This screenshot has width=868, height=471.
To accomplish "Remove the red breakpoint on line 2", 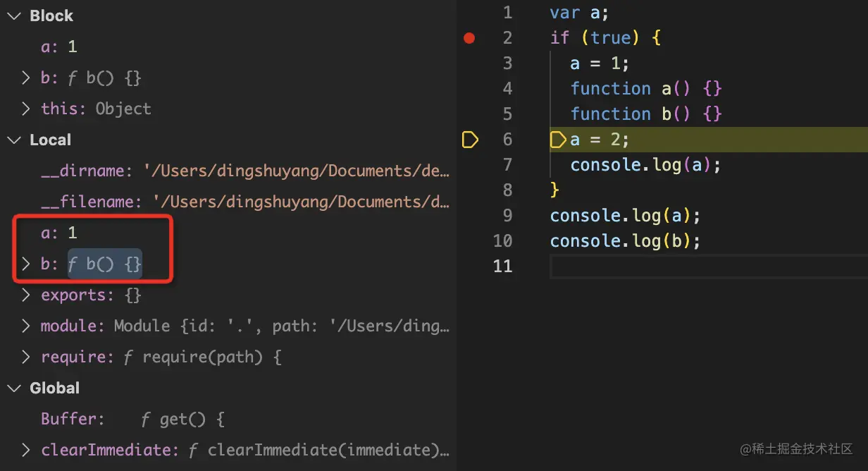I will (469, 38).
